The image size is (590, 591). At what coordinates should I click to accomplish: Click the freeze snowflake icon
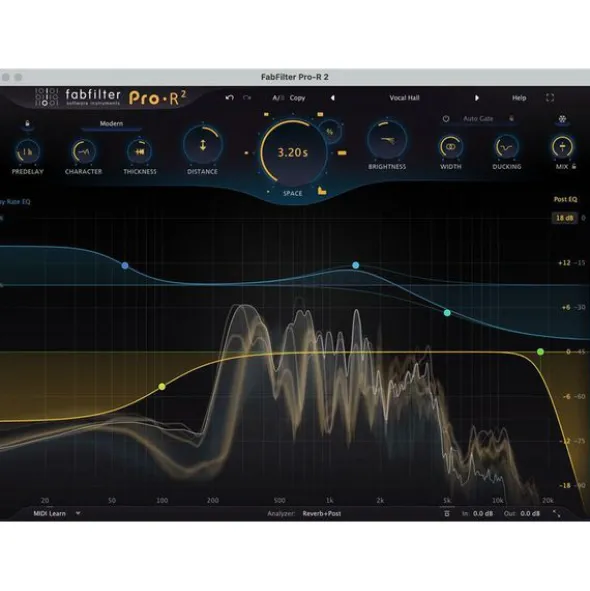[x=562, y=119]
